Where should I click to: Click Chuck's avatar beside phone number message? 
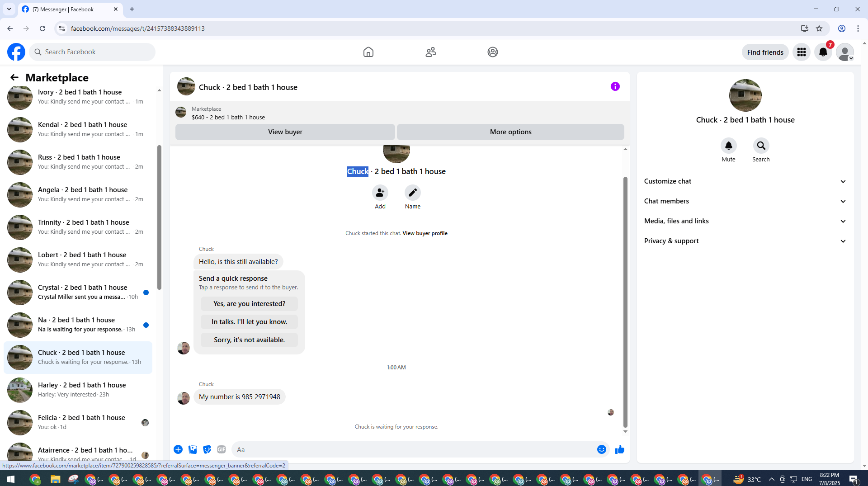point(184,398)
